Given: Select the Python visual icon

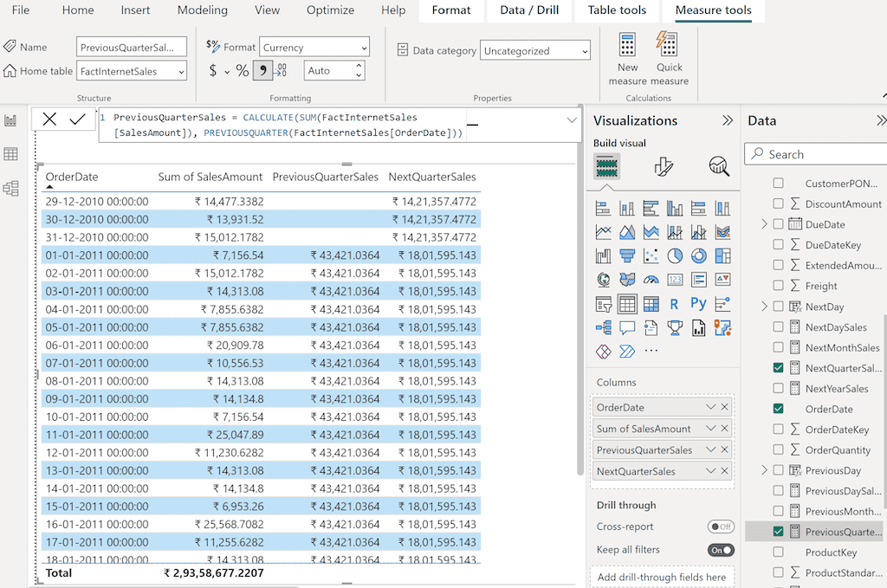Looking at the screenshot, I should (x=698, y=303).
